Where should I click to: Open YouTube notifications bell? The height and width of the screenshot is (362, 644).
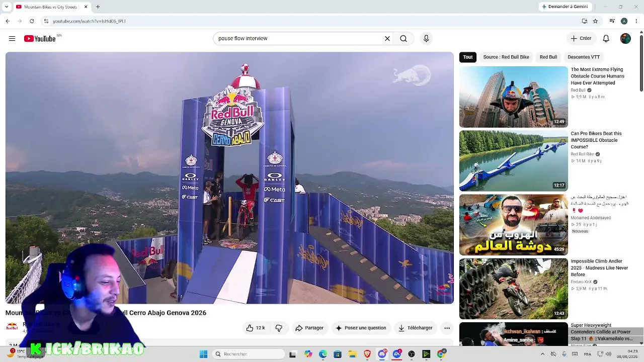click(606, 39)
